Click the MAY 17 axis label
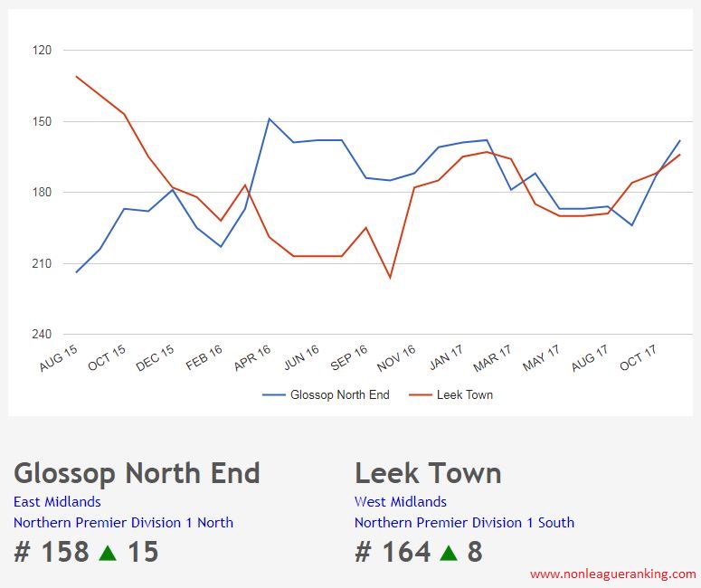The width and height of the screenshot is (701, 588). (x=541, y=358)
